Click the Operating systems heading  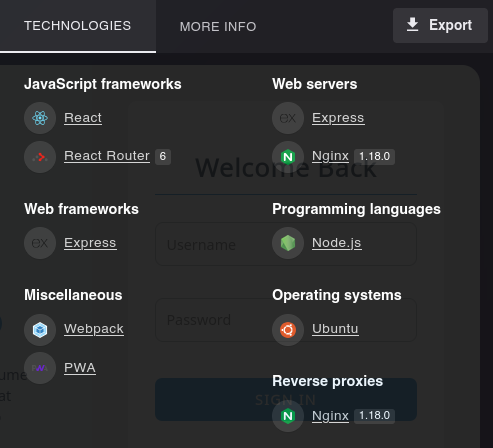point(337,295)
